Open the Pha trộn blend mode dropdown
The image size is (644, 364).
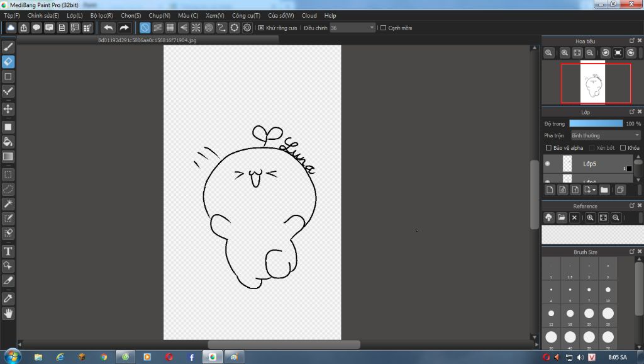point(606,135)
